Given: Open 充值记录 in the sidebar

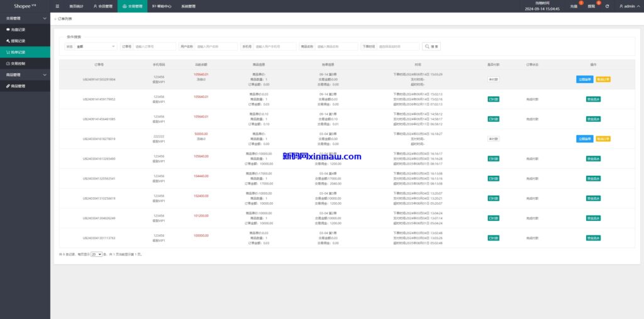Looking at the screenshot, I should (18, 30).
